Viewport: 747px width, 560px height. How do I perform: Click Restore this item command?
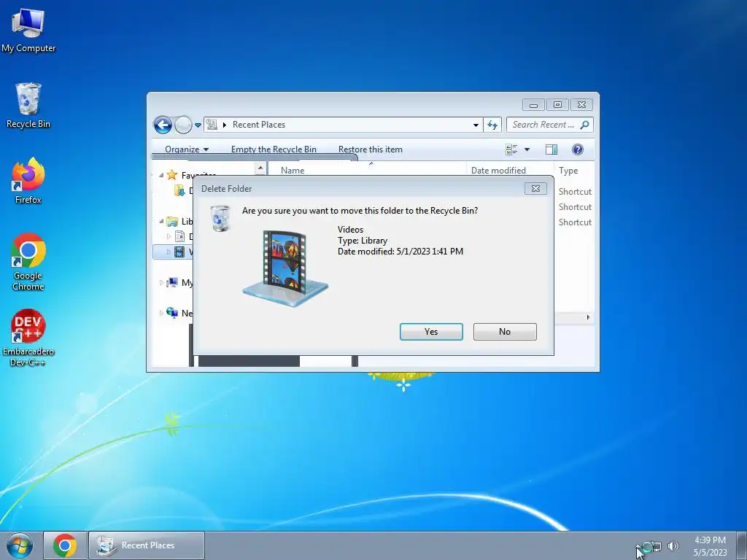pyautogui.click(x=370, y=149)
